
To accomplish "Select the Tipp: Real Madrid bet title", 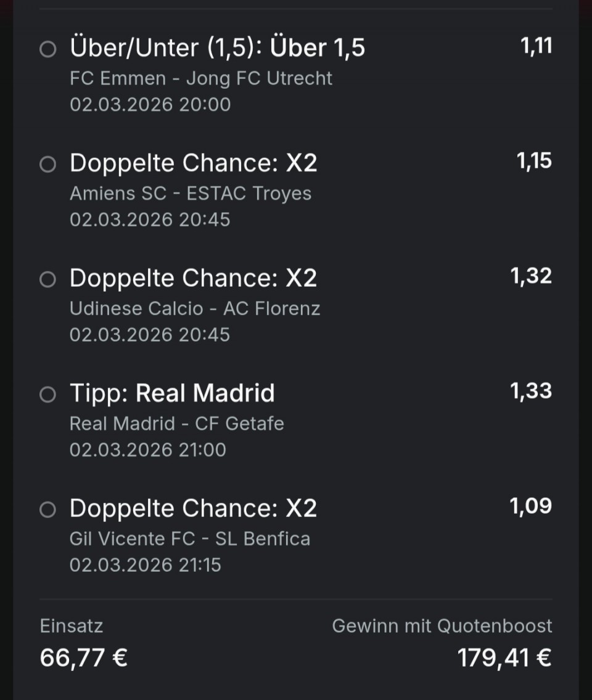I will point(172,393).
